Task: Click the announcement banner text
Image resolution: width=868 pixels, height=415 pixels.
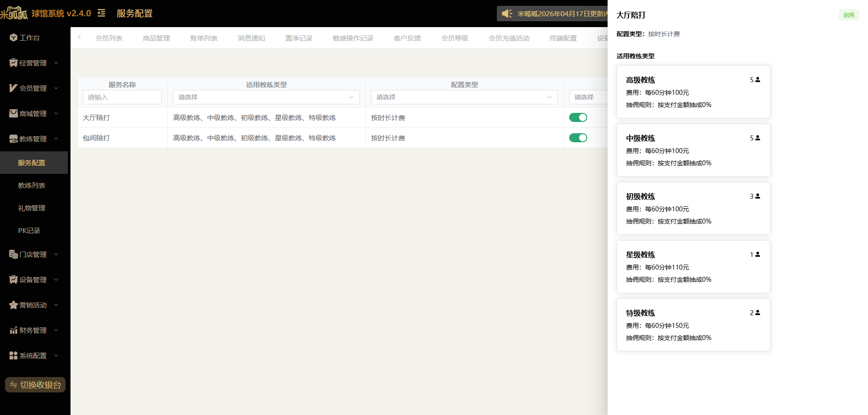Action: click(562, 14)
